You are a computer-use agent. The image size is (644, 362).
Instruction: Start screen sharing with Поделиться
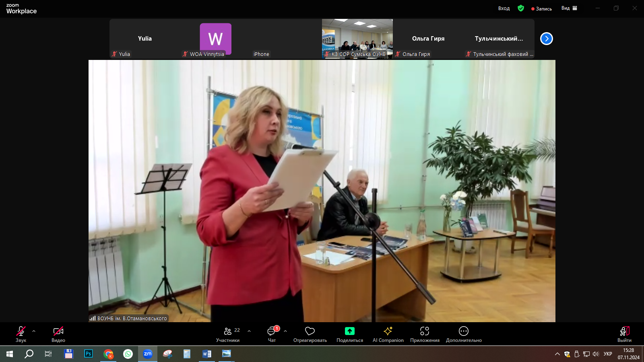349,334
